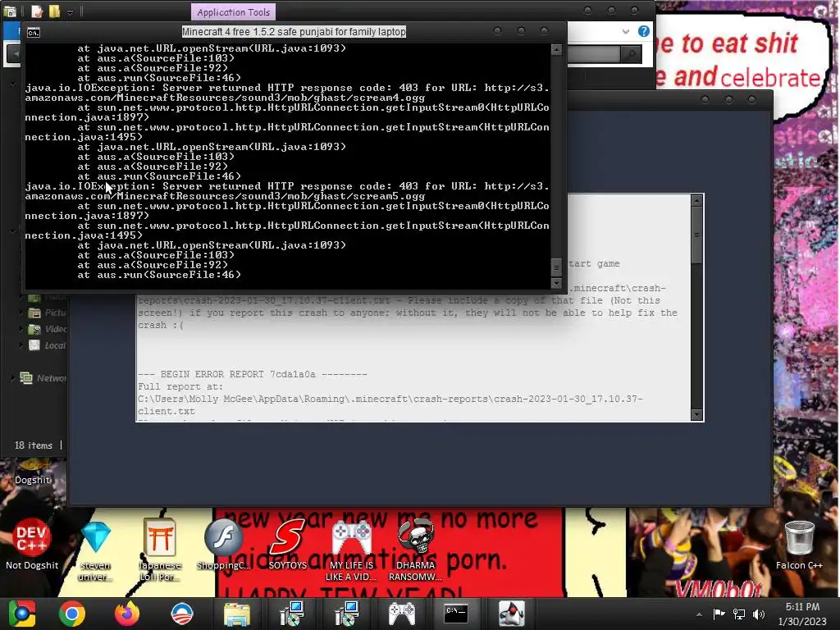Expand the Videos tree node arrow

pos(21,329)
